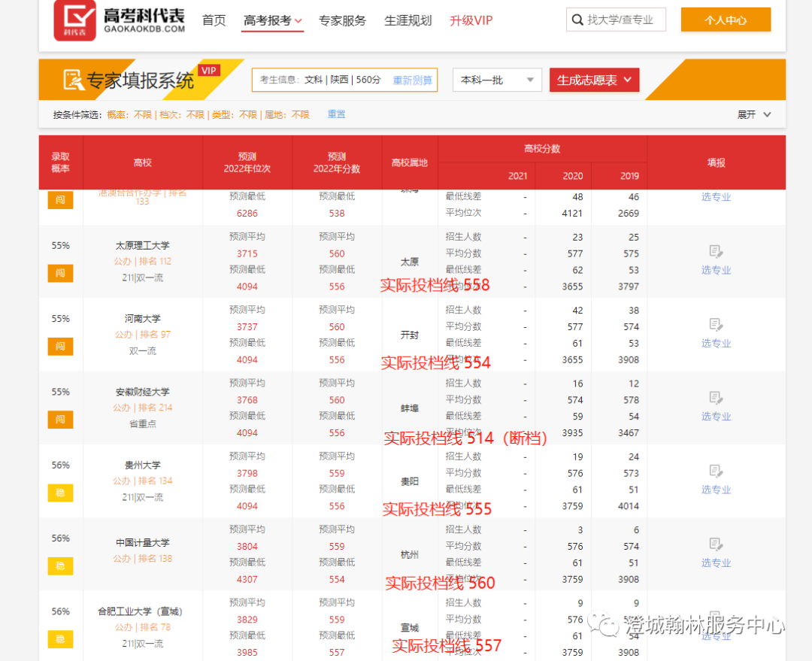The width and height of the screenshot is (812, 661).
Task: Click the 高考科代表 red logo icon
Action: [74, 20]
